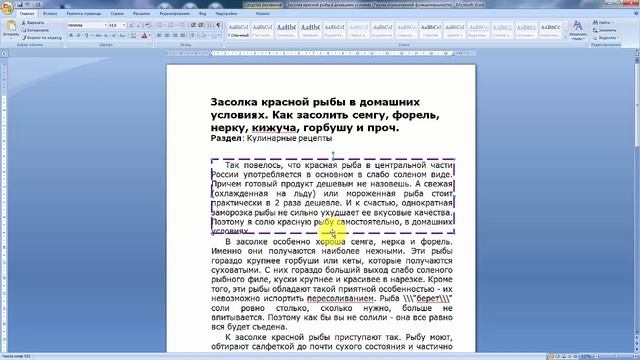
Task: Switch to Draft view icon in status bar
Action: point(576,357)
